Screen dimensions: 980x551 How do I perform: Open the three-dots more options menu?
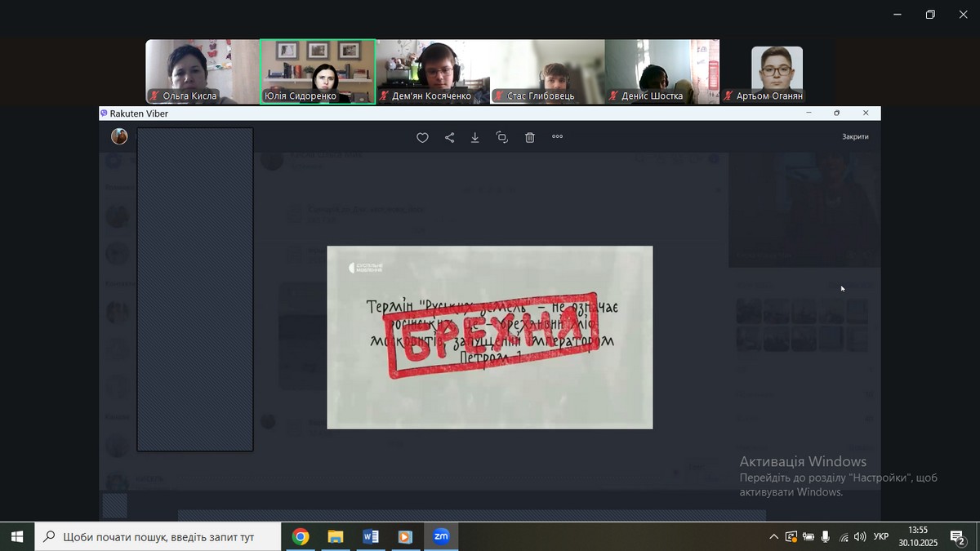click(558, 137)
